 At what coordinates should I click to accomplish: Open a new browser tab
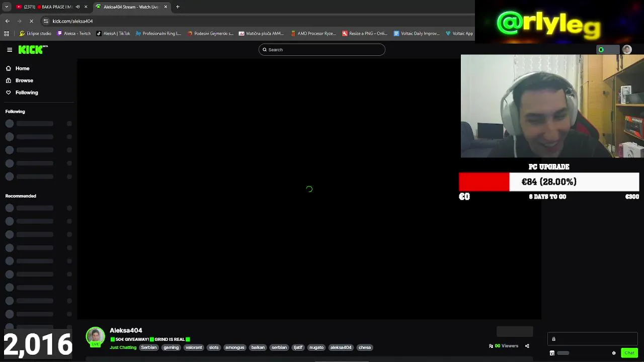[x=178, y=7]
